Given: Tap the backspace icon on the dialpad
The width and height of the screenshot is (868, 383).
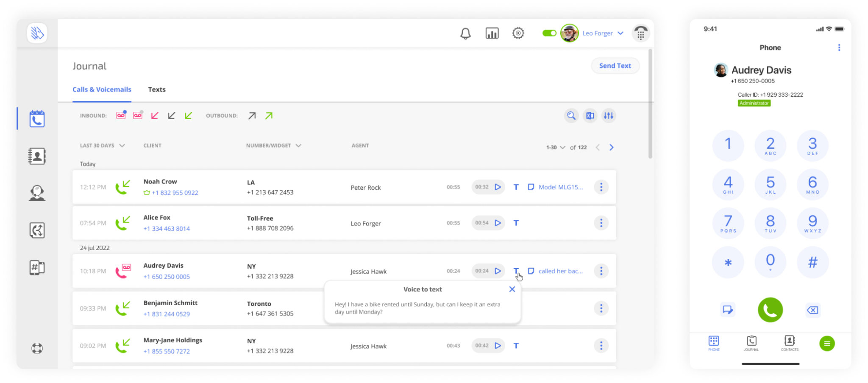Looking at the screenshot, I should 812,310.
